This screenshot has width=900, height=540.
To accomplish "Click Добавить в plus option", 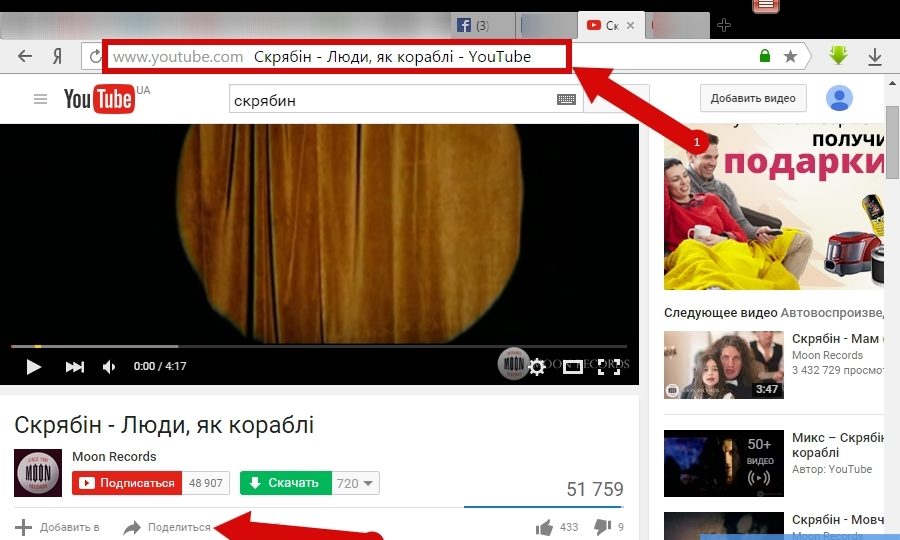I will pos(57,527).
